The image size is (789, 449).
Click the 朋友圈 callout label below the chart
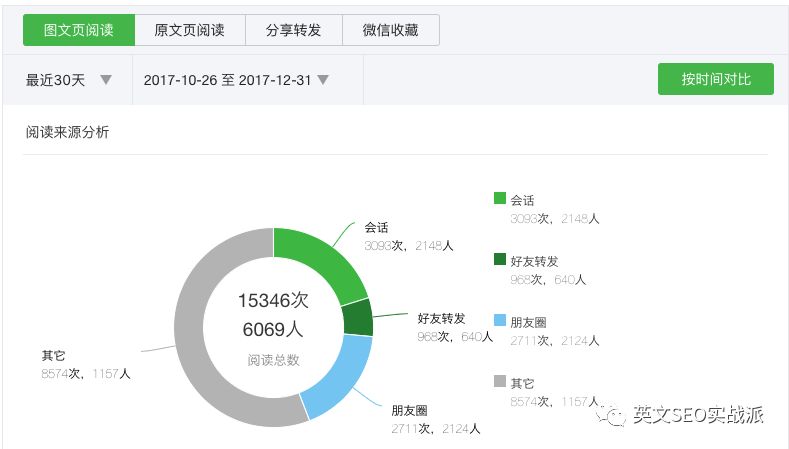[409, 411]
